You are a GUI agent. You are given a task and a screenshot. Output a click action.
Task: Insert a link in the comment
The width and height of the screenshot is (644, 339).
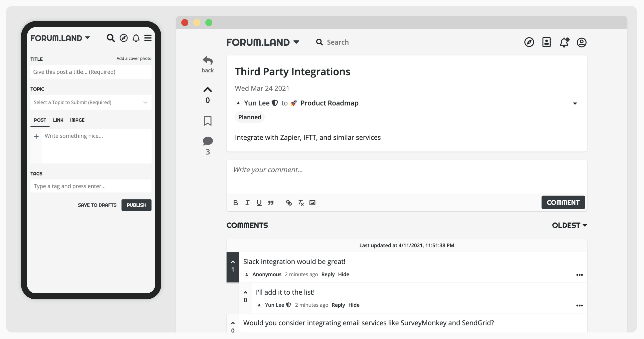pos(289,203)
